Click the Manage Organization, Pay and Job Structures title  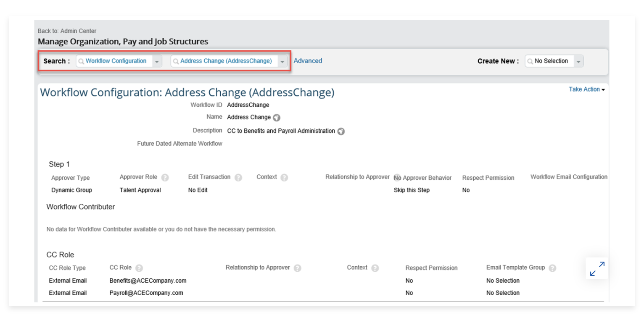(x=123, y=42)
